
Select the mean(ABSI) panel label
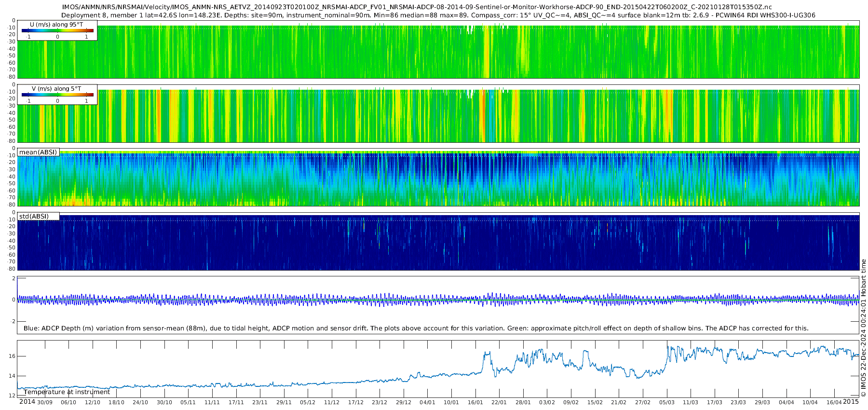coord(38,152)
